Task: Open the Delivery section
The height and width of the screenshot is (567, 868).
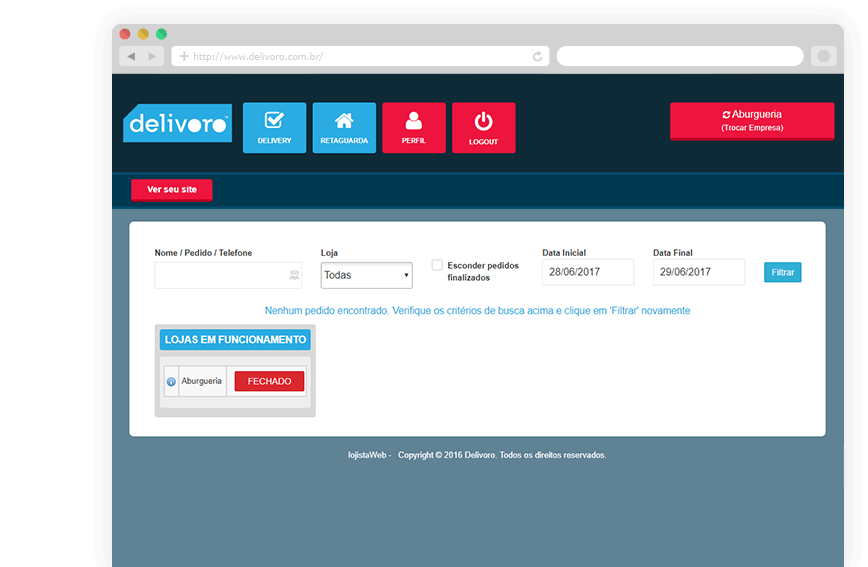Action: pyautogui.click(x=274, y=127)
